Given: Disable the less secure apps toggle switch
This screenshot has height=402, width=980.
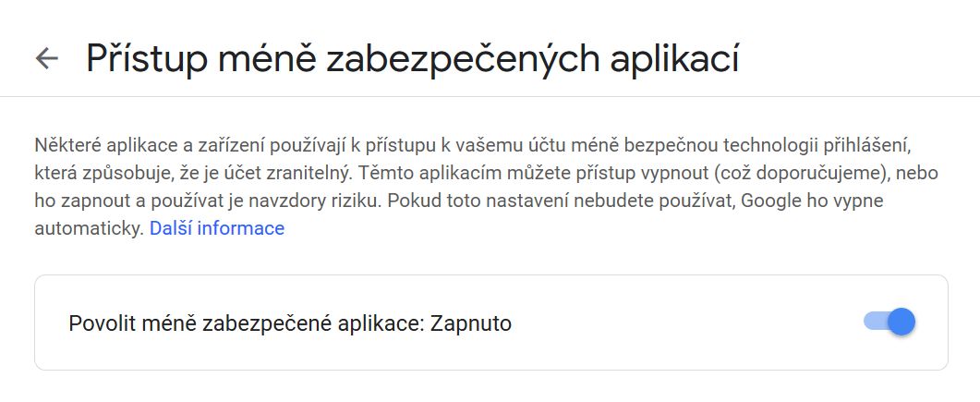Looking at the screenshot, I should tap(889, 322).
